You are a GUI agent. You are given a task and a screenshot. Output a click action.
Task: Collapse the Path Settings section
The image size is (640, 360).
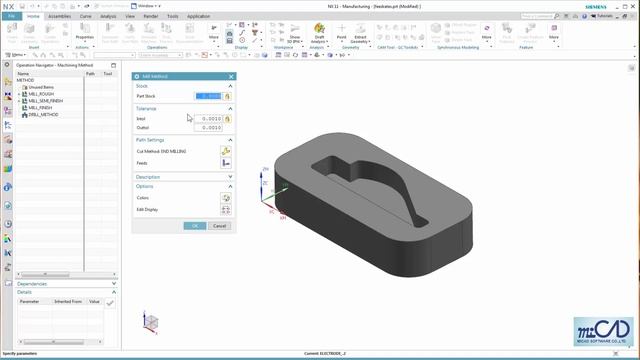click(x=230, y=140)
